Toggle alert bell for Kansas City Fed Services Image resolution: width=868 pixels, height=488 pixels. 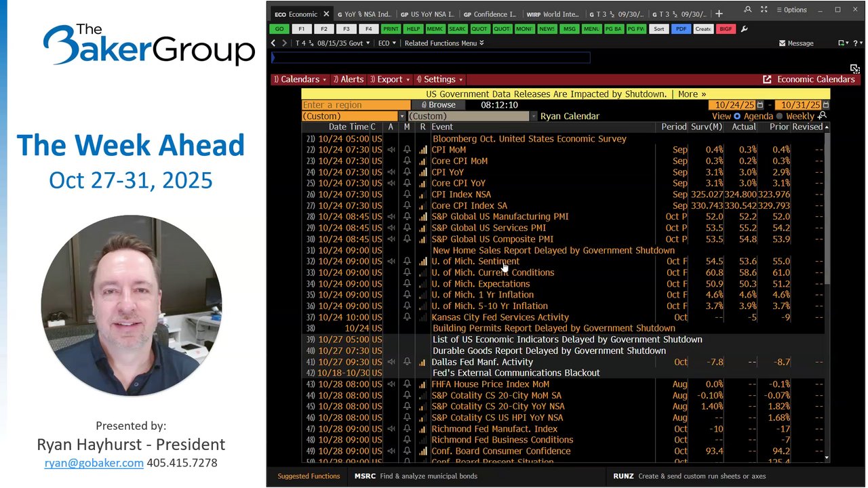click(x=407, y=317)
